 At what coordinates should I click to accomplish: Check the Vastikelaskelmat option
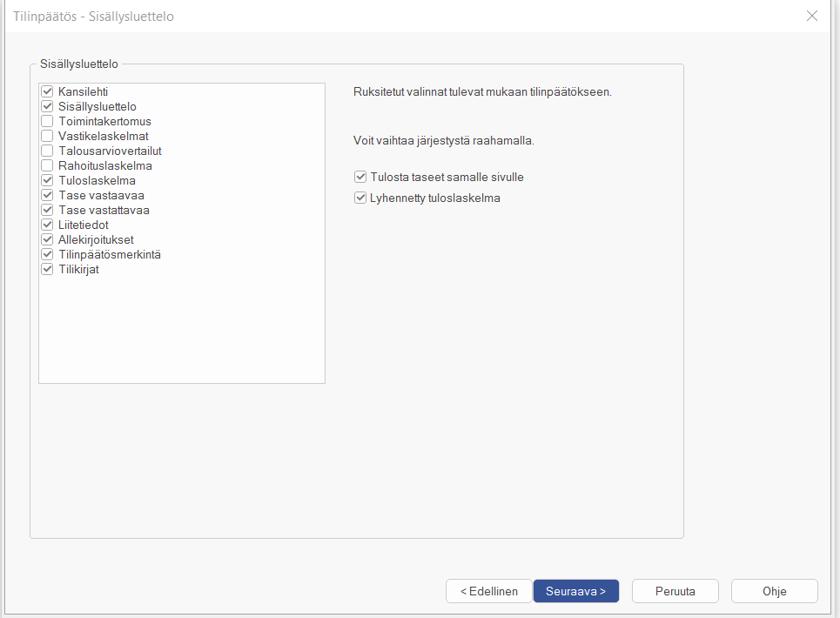[48, 136]
